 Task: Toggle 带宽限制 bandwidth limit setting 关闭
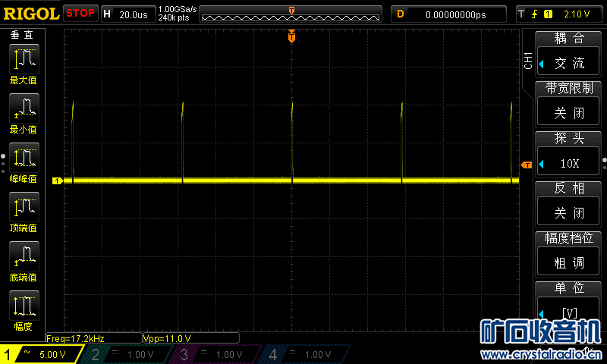[x=569, y=113]
